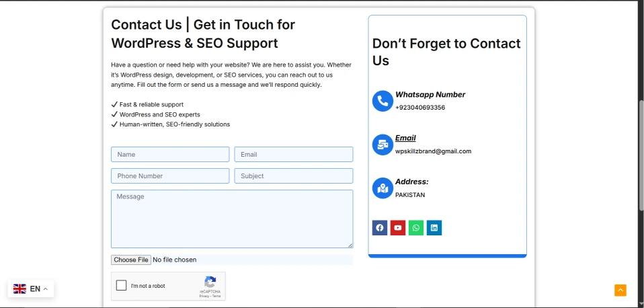644x308 pixels.
Task: Click the Fast & reliable support line
Action: click(x=147, y=105)
